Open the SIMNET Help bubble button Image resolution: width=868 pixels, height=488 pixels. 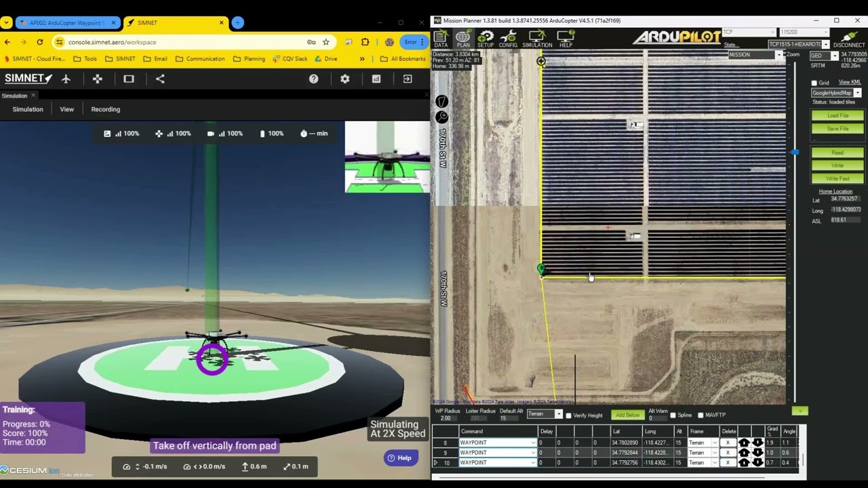click(400, 458)
